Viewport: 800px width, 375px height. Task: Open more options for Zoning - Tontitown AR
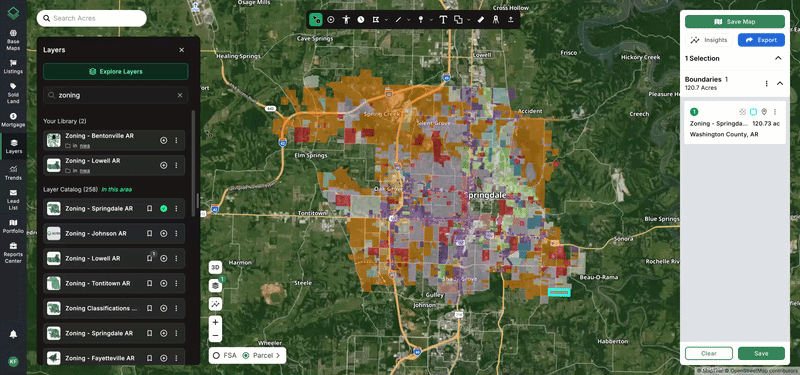(177, 283)
